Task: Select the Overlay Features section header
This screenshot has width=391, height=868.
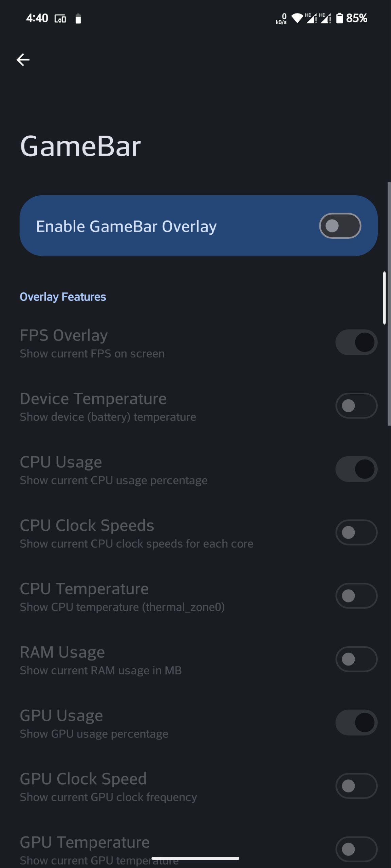Action: point(63,297)
